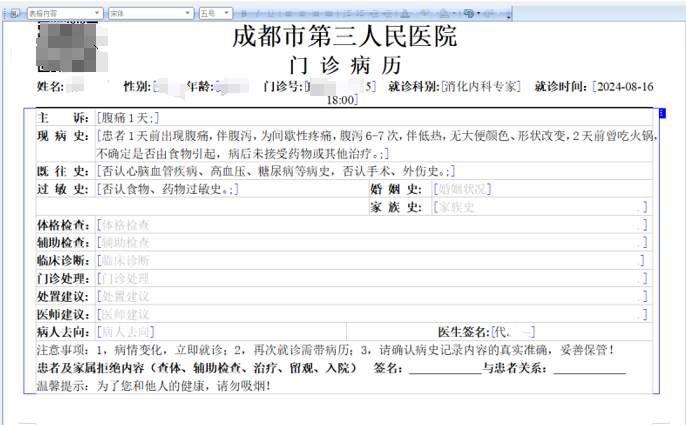Click the 门诊号 label
The height and width of the screenshot is (425, 686).
coord(283,86)
